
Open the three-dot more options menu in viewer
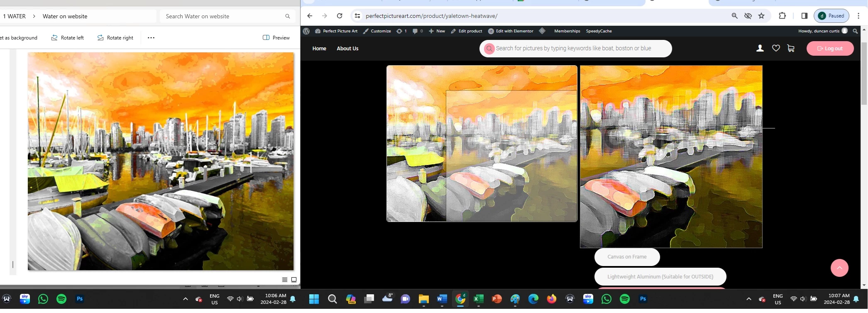pyautogui.click(x=151, y=38)
